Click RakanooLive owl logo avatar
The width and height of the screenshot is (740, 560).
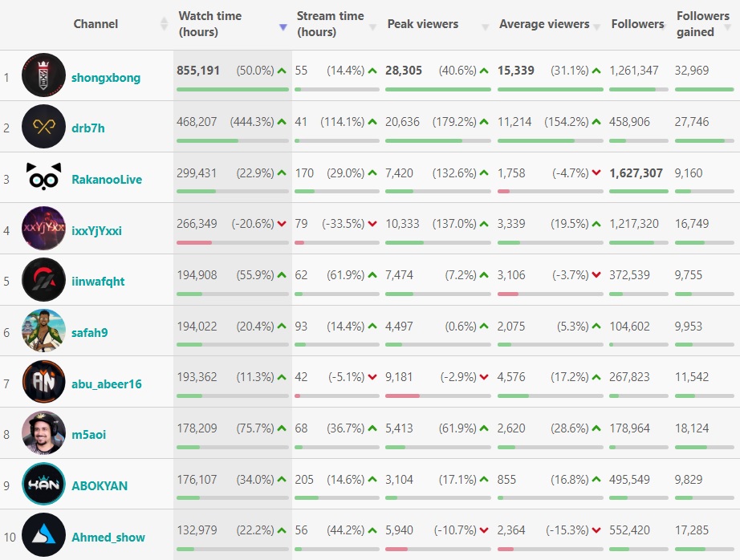click(x=43, y=178)
